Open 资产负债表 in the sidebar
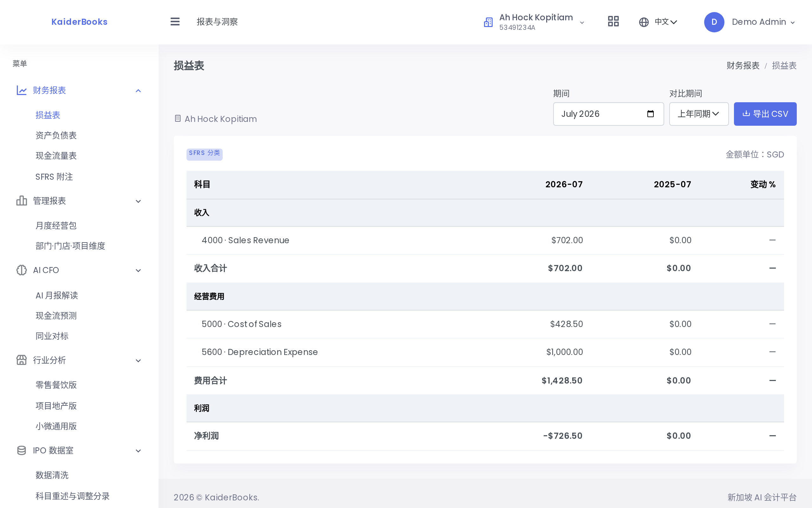This screenshot has width=812, height=508. [x=56, y=135]
